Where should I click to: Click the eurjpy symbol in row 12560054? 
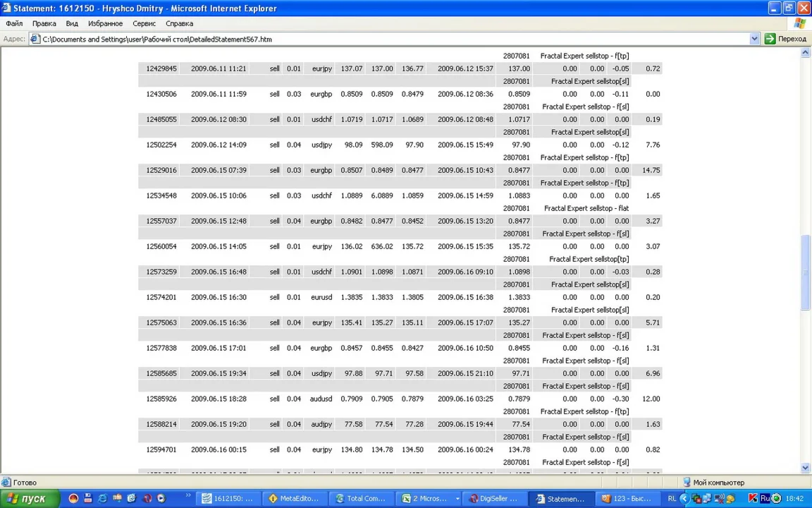point(321,246)
